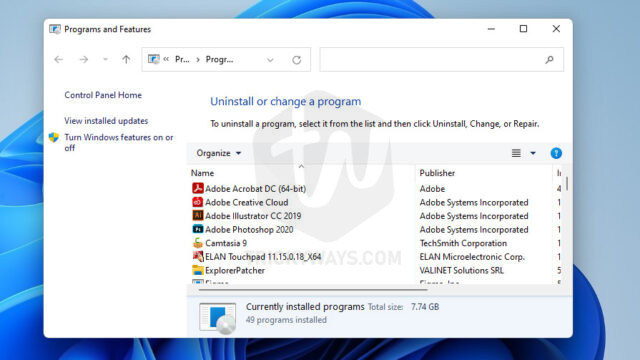
Task: Select 'Adobe Creative Cloud' program name
Action: pyautogui.click(x=247, y=202)
